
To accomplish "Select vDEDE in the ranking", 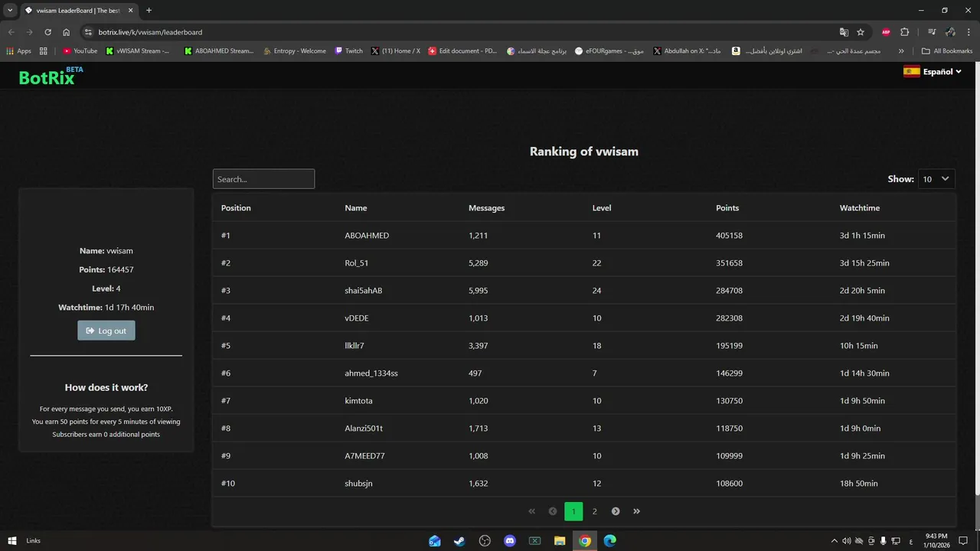I will [x=357, y=318].
